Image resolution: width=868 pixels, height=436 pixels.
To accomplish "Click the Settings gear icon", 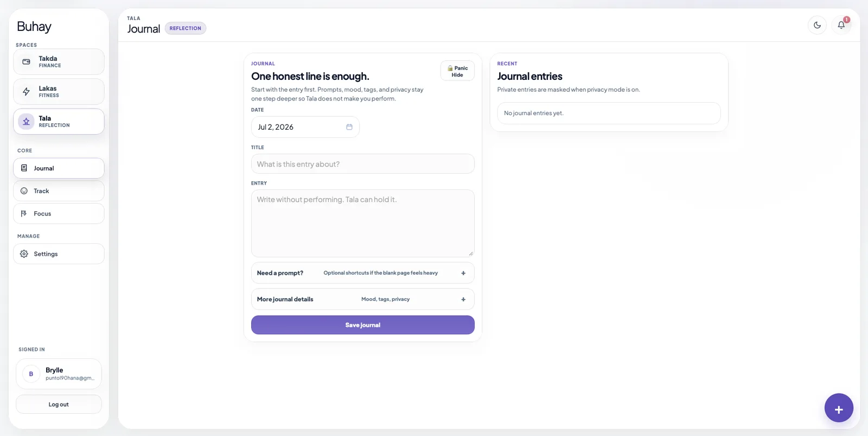I will 24,254.
